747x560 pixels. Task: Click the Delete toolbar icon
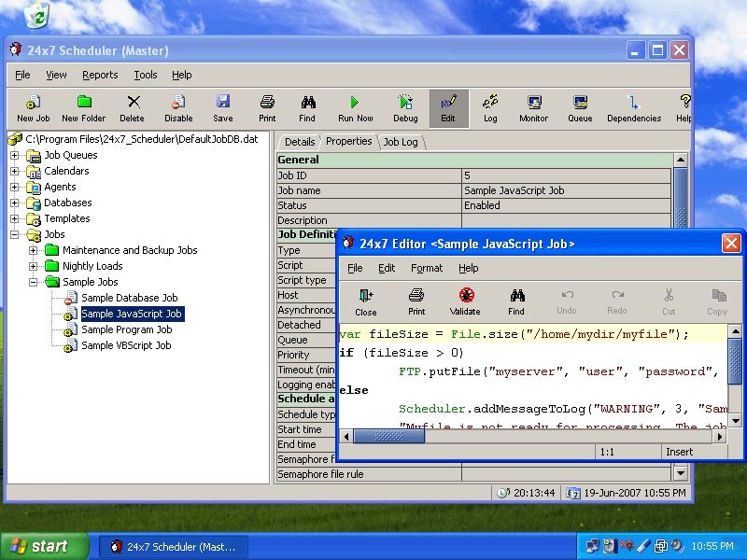click(133, 108)
